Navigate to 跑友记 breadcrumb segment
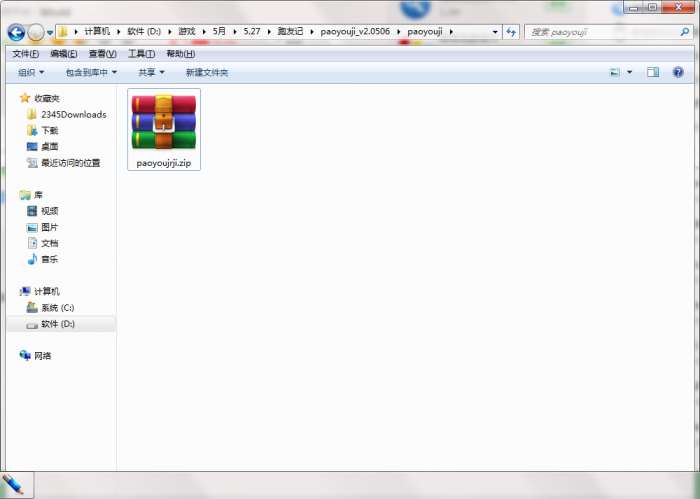The height and width of the screenshot is (499, 700). click(290, 31)
